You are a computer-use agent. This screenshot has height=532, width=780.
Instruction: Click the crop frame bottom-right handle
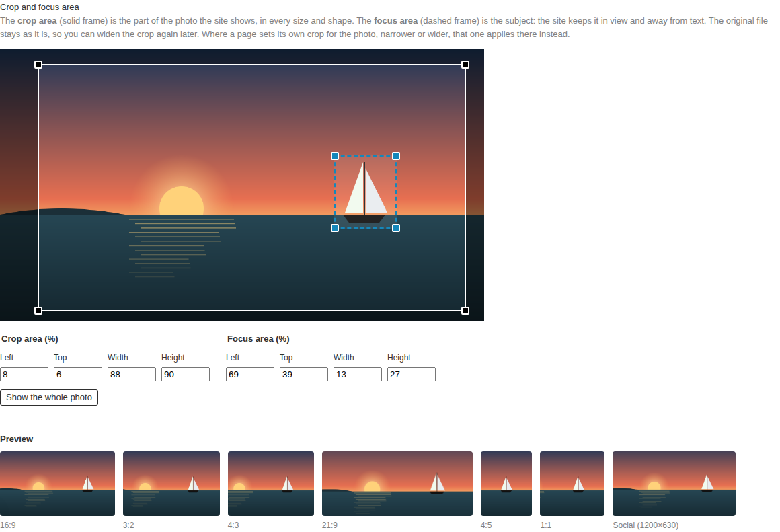click(465, 311)
